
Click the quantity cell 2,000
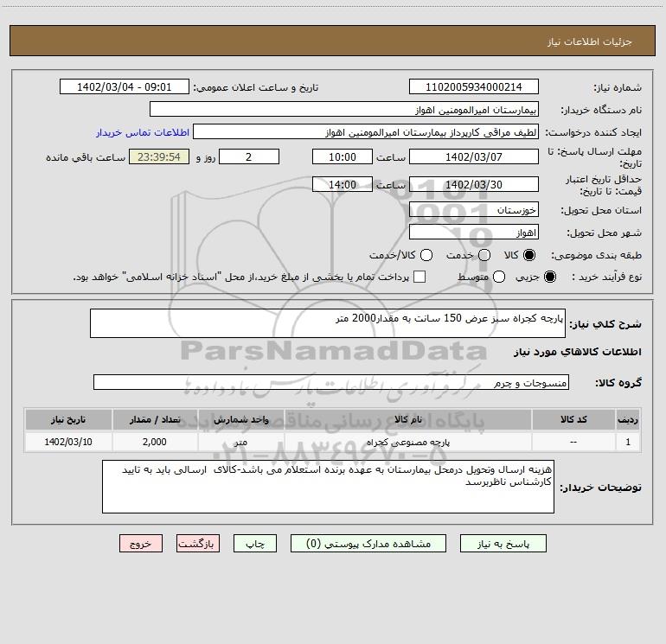point(155,442)
